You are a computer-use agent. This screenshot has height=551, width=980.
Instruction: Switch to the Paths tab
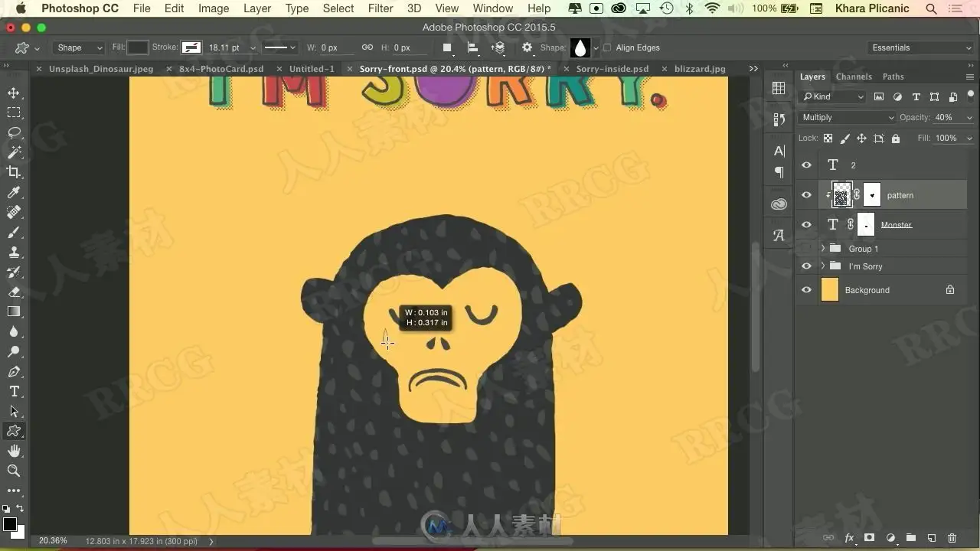[893, 77]
